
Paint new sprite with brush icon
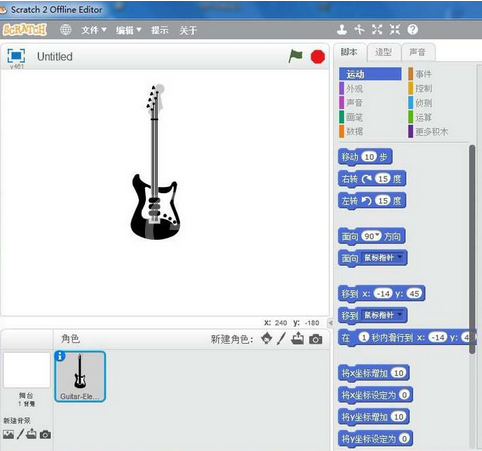point(281,339)
